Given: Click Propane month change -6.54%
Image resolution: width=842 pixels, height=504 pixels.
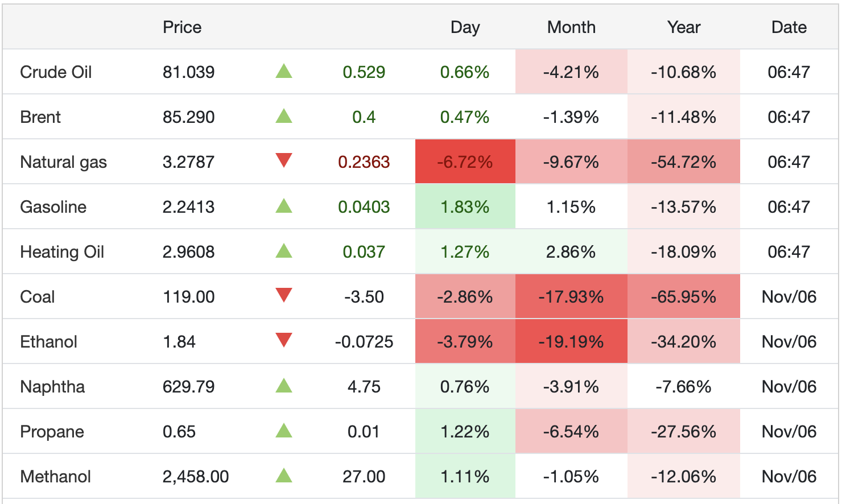Looking at the screenshot, I should tap(571, 432).
